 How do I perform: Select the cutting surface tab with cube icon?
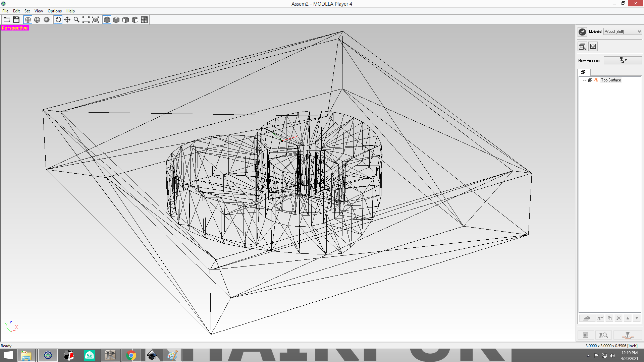(x=584, y=72)
